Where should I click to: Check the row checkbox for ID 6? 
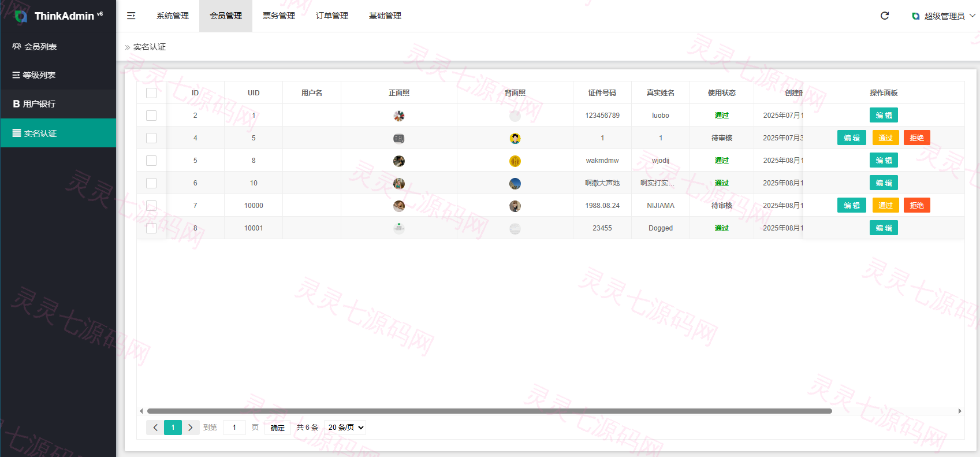(x=151, y=183)
